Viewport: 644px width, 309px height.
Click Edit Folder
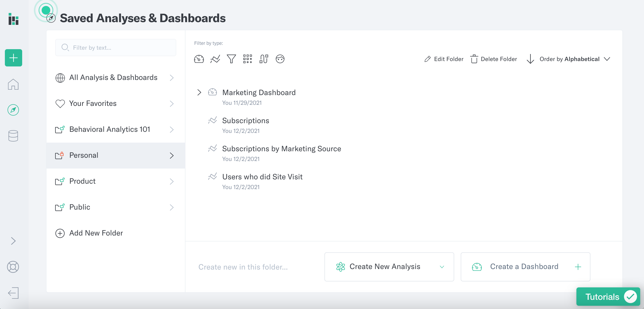pyautogui.click(x=444, y=59)
